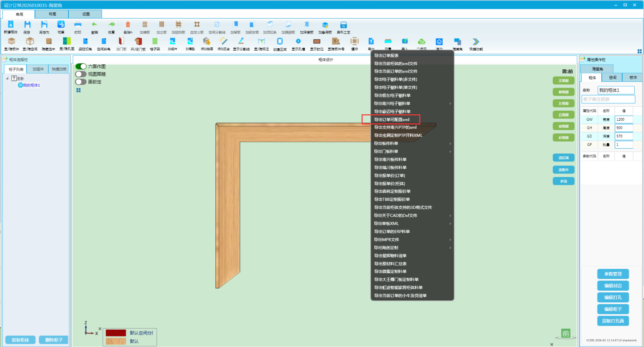Enable the 视图跟随 toggle
The image size is (644, 347).
[x=81, y=74]
